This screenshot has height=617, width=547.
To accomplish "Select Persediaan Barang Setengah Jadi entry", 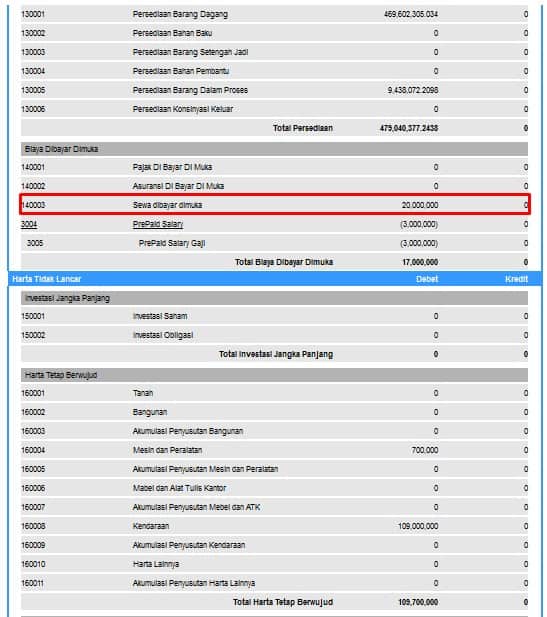I will click(190, 52).
